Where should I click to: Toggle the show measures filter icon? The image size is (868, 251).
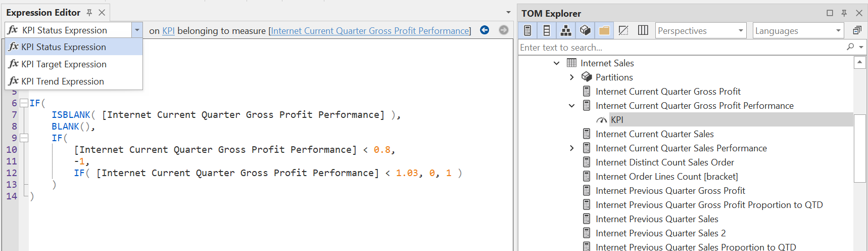coord(527,31)
